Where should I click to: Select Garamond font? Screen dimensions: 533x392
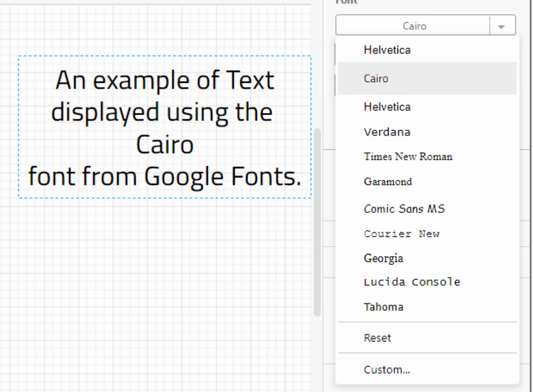[427, 182]
